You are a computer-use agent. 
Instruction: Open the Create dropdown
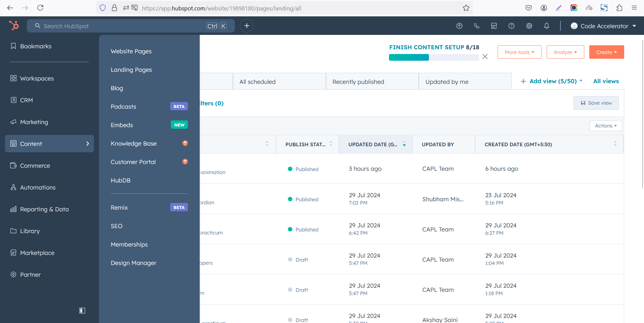pos(606,52)
